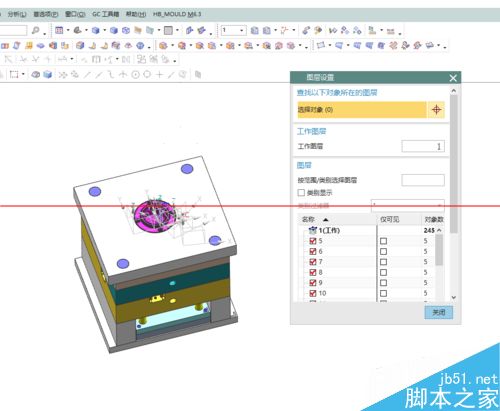500x411 pixels.
Task: Click the plus-shaped snap point icon
Action: coord(159,74)
